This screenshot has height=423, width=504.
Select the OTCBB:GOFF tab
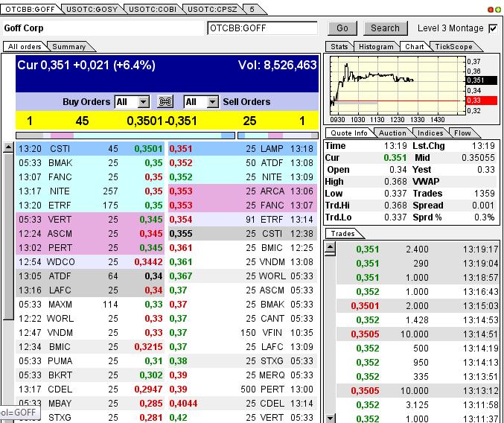pyautogui.click(x=30, y=10)
